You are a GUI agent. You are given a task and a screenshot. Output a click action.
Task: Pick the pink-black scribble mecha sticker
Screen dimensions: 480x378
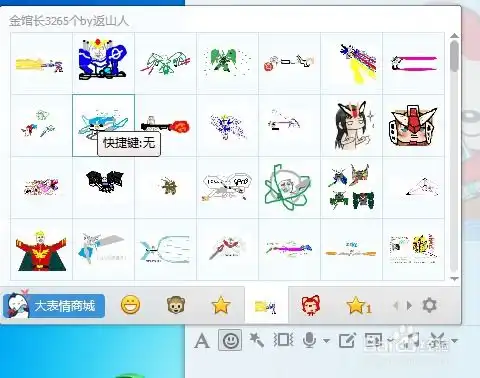coord(41,187)
